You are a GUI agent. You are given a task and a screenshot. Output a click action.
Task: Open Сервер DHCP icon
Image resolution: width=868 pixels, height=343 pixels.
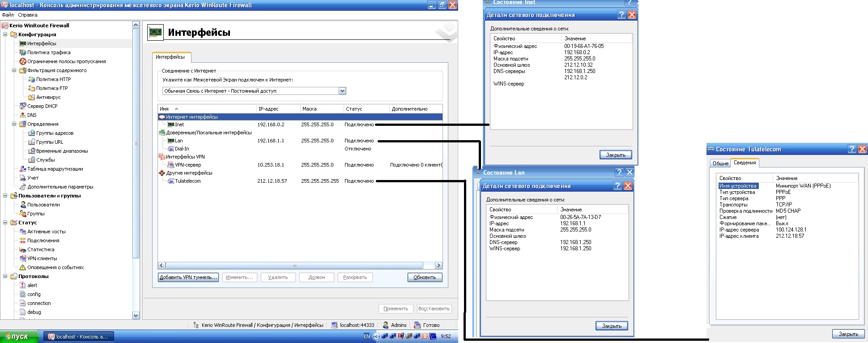click(x=22, y=106)
